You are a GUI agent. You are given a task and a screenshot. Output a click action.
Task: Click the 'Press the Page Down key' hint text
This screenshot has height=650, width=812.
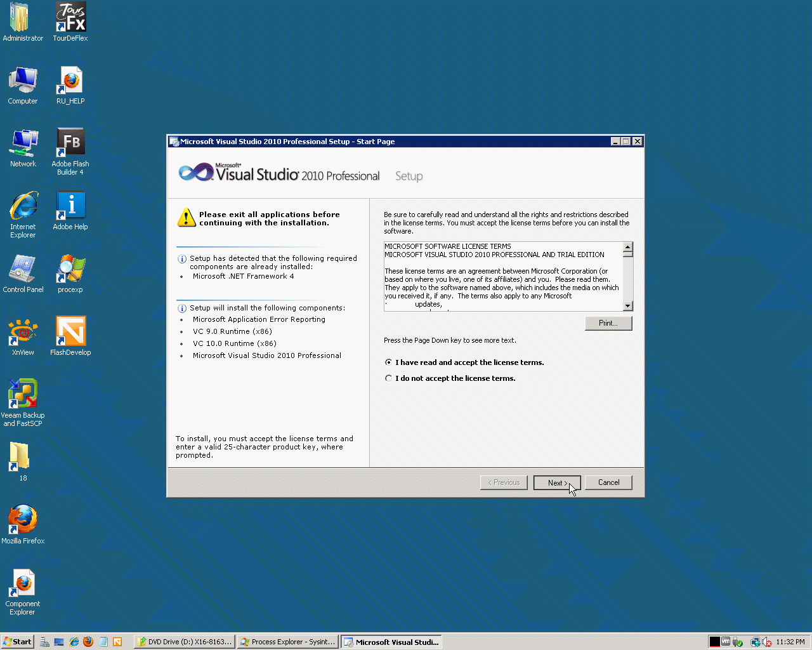point(450,340)
